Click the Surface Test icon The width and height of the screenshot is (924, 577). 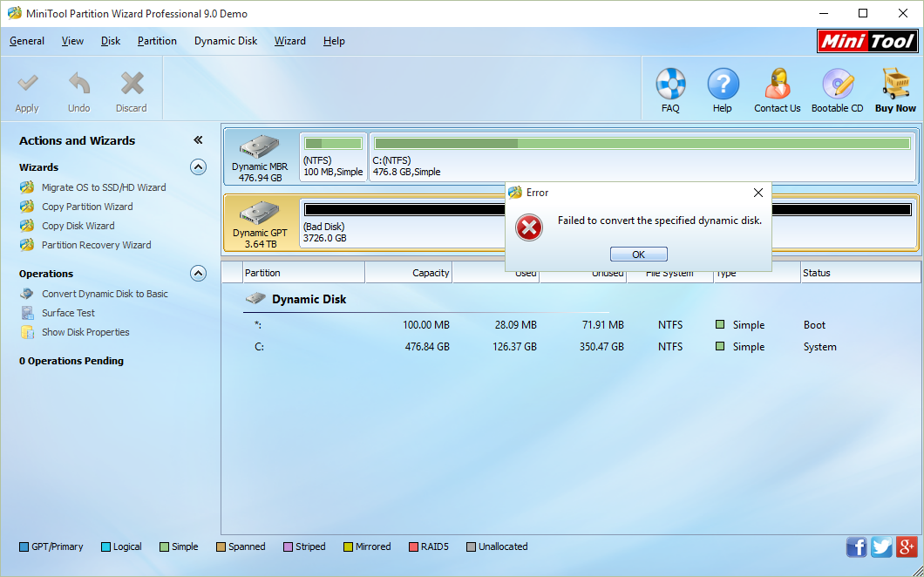pyautogui.click(x=27, y=313)
